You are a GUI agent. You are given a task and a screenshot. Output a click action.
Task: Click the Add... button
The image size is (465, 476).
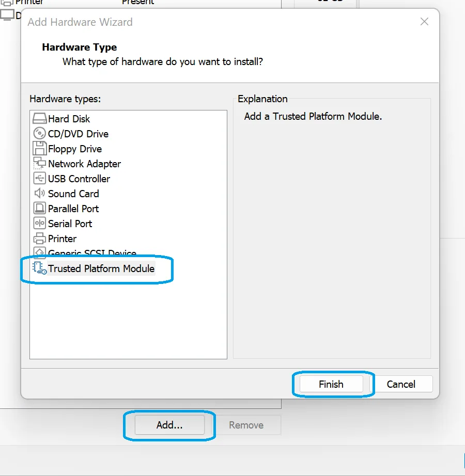(x=169, y=425)
